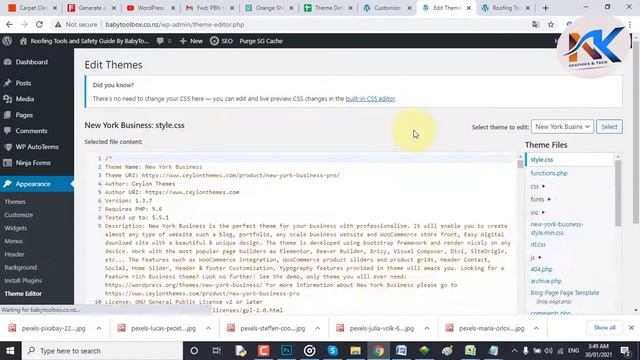Expand the js folder
This screenshot has height=360, width=640.
pyautogui.click(x=536, y=257)
